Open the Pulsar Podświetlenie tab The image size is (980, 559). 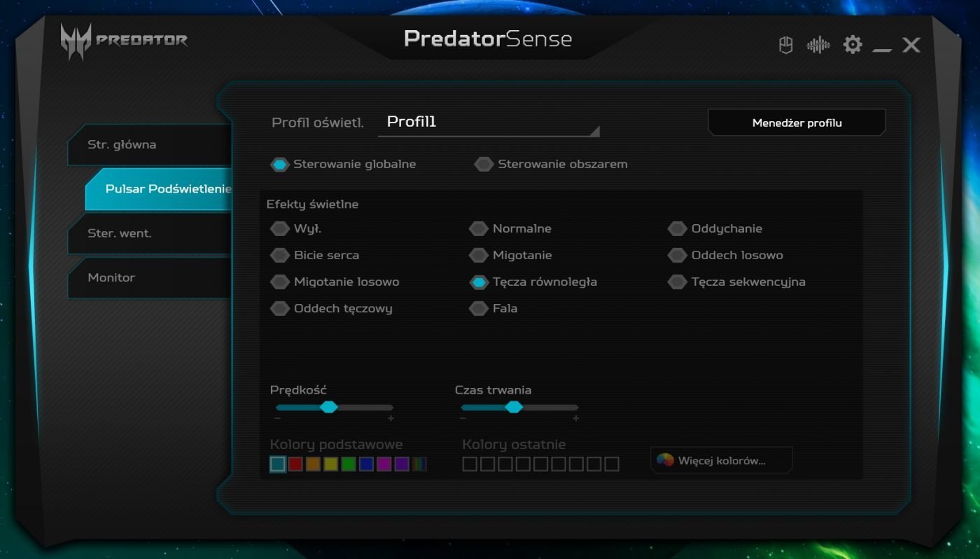158,189
